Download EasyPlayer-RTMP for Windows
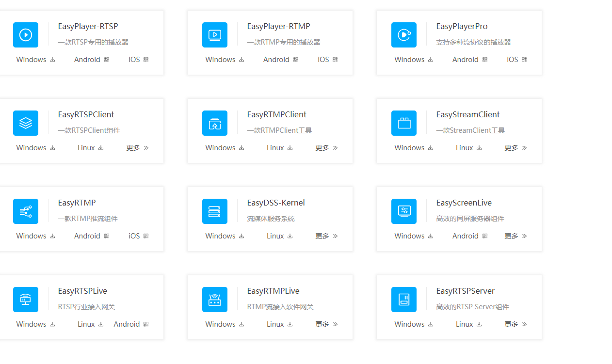 click(225, 60)
